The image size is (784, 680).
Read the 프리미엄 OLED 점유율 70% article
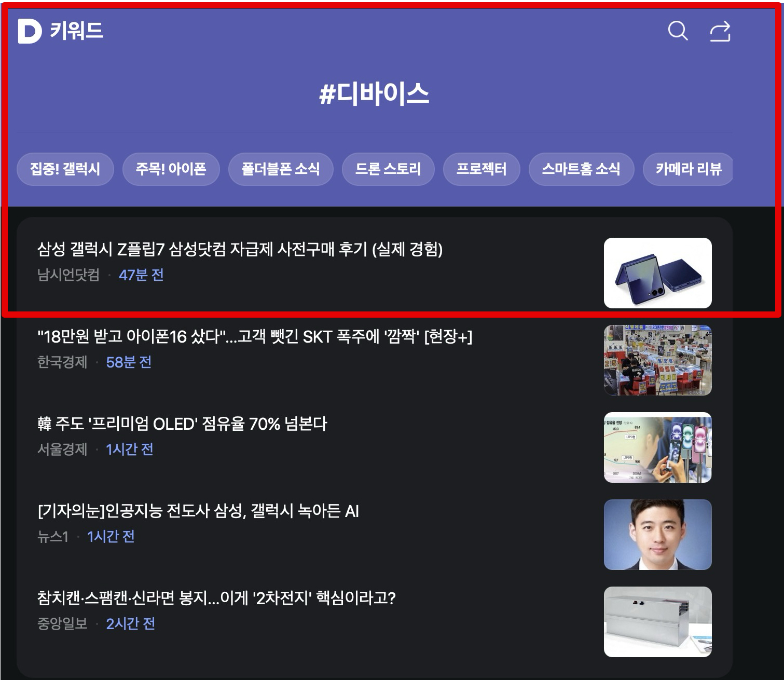[x=182, y=424]
